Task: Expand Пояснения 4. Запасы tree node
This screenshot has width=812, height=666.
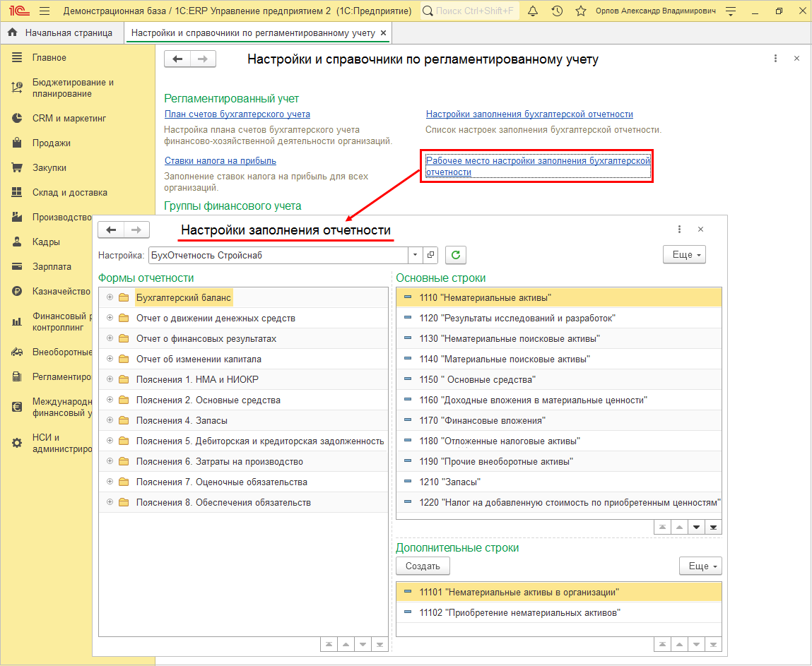Action: (x=110, y=421)
